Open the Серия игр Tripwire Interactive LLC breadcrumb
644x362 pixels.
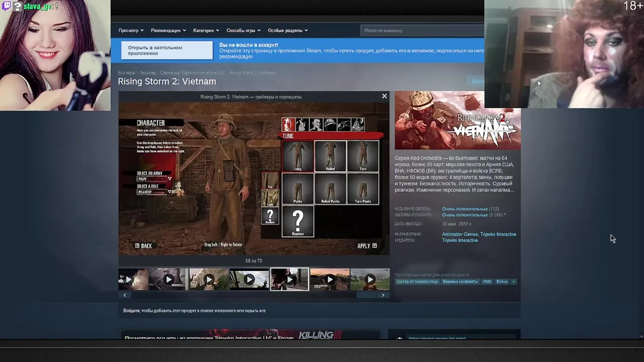coord(192,73)
